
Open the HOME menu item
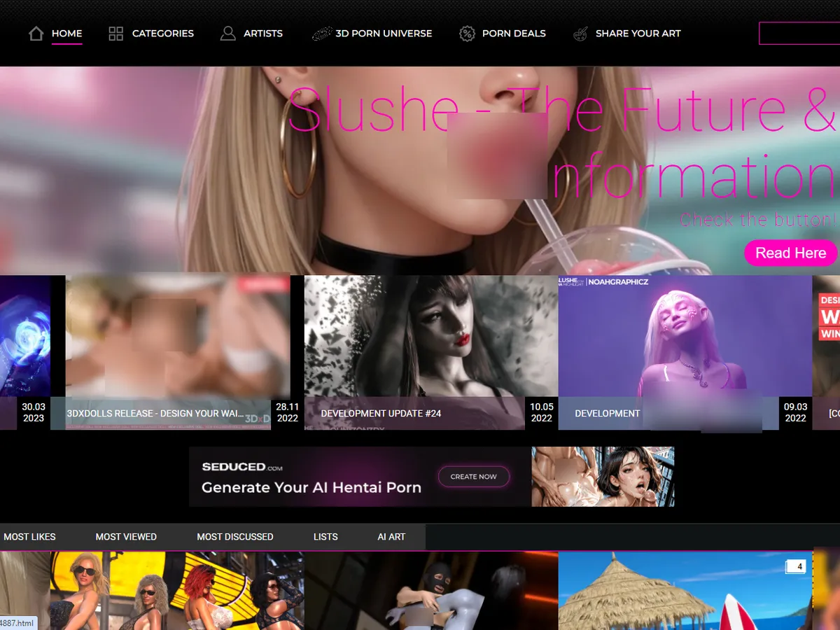tap(66, 33)
